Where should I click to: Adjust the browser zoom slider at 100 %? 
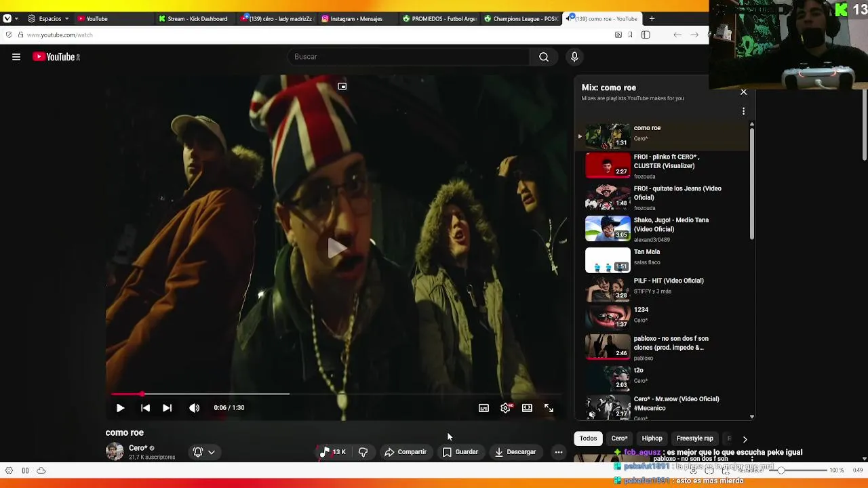781,470
